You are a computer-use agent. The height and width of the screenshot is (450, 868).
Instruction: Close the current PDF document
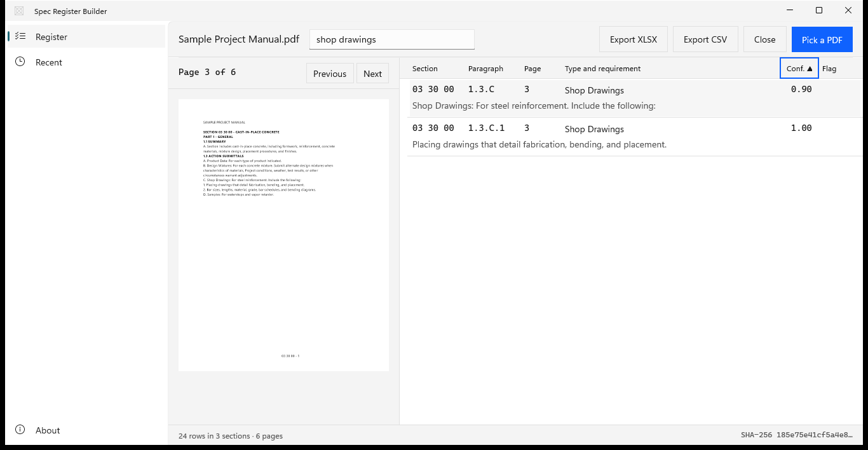pos(765,39)
